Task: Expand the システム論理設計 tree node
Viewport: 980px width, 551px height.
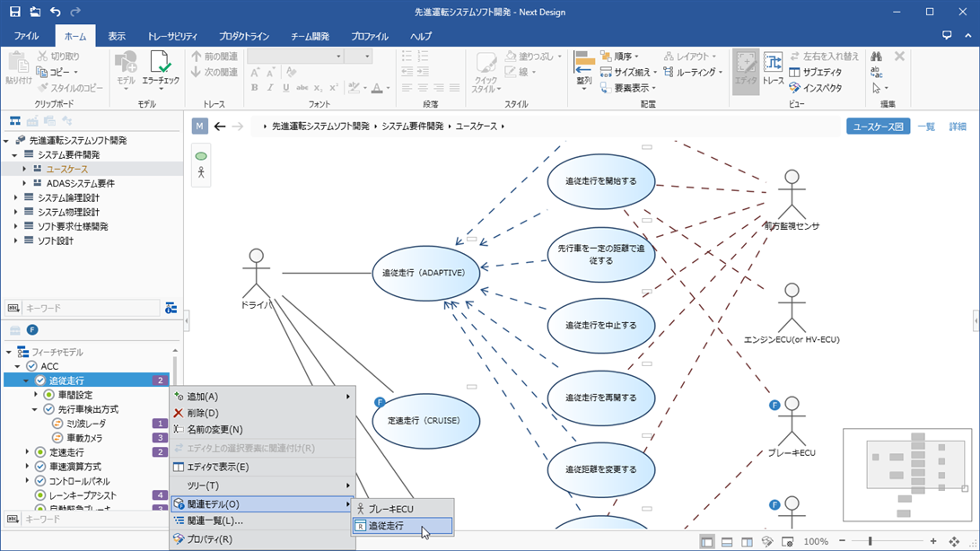Action: [15, 197]
